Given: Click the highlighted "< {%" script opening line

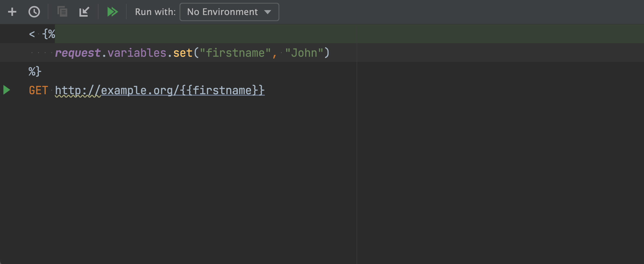Looking at the screenshot, I should (42, 34).
